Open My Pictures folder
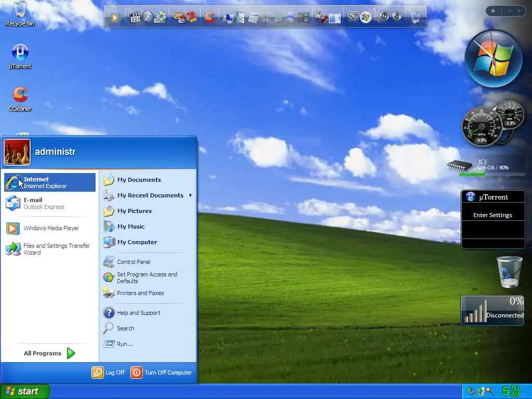Viewport: 532px width, 399px height. (x=148, y=211)
